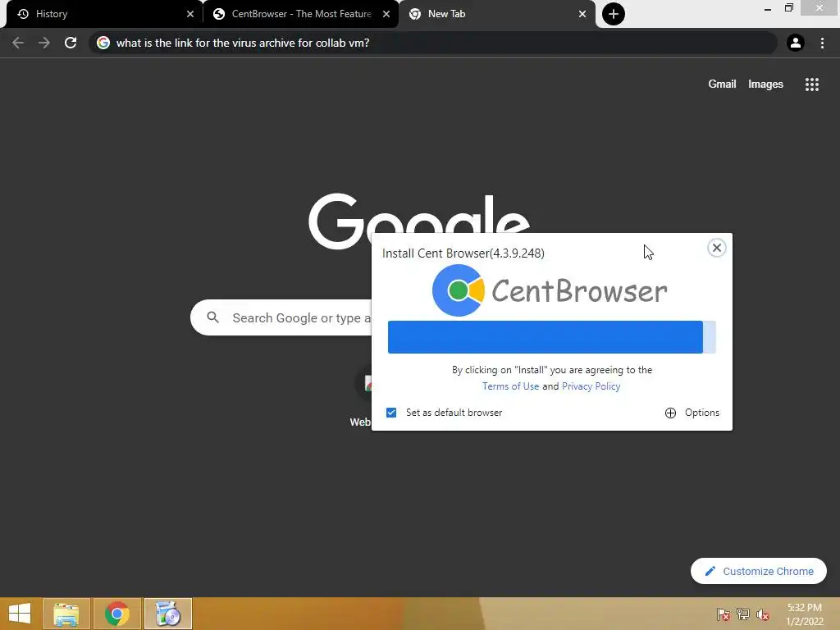Click the Google icon in address bar
The width and height of the screenshot is (840, 630).
[103, 43]
